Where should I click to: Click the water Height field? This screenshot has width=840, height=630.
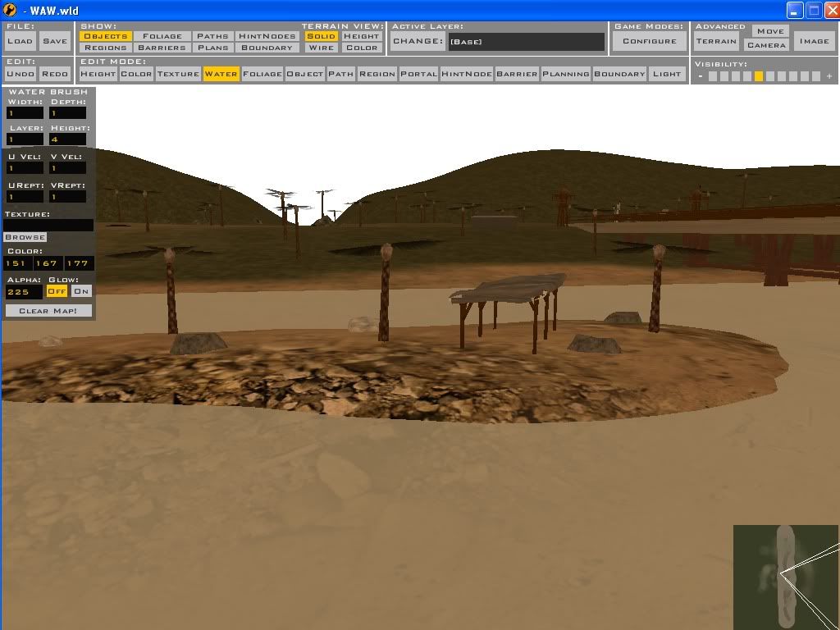[x=67, y=139]
